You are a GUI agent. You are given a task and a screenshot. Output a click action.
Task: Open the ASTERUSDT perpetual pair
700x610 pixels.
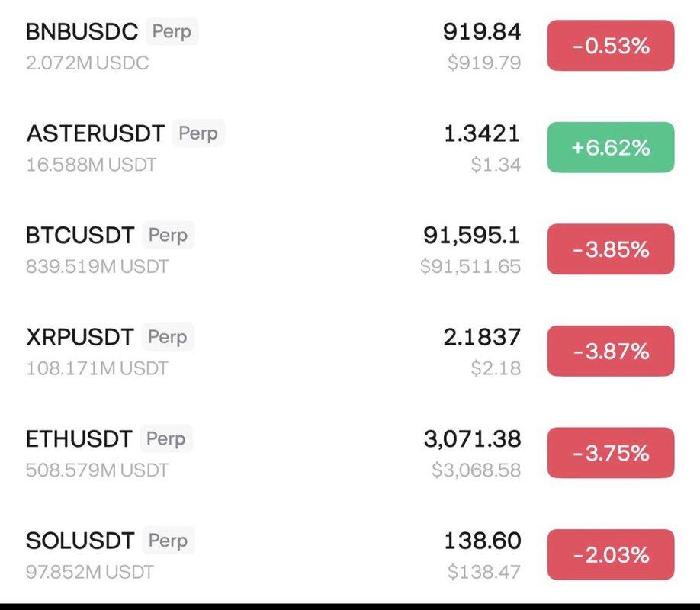(95, 134)
